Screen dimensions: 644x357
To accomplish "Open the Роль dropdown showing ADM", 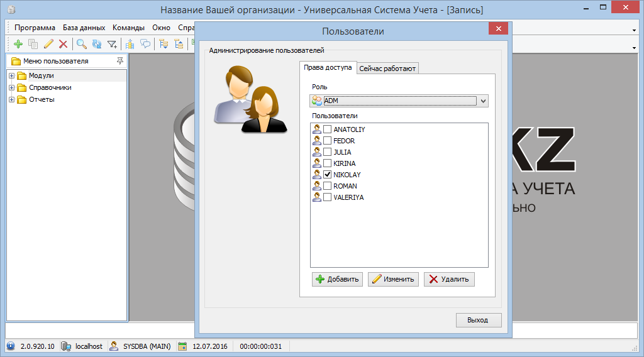I will tap(483, 101).
